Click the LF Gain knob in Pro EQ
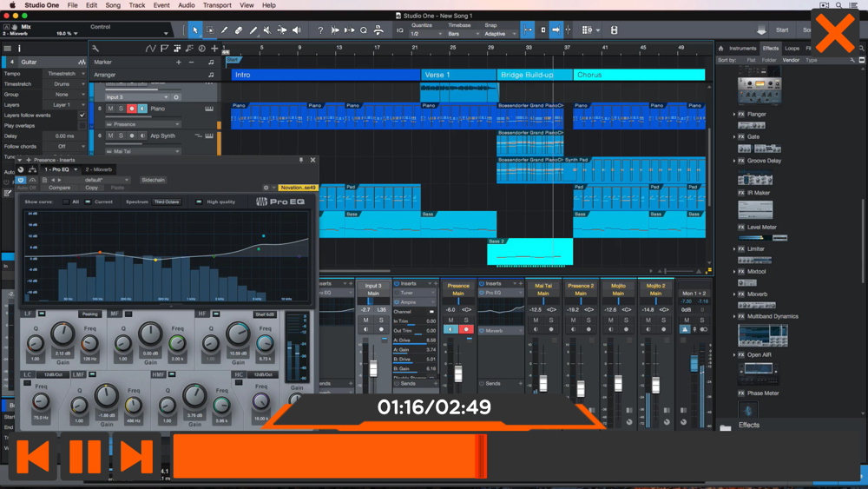 click(x=62, y=335)
